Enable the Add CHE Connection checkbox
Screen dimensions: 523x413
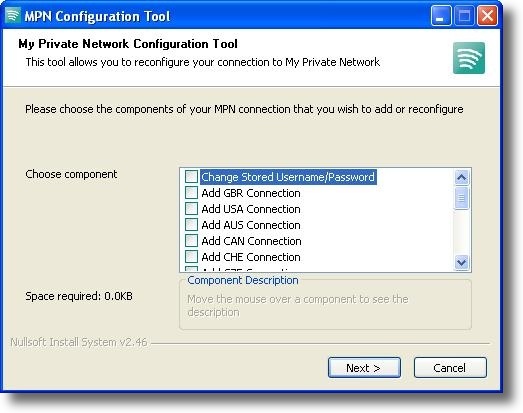pyautogui.click(x=191, y=257)
